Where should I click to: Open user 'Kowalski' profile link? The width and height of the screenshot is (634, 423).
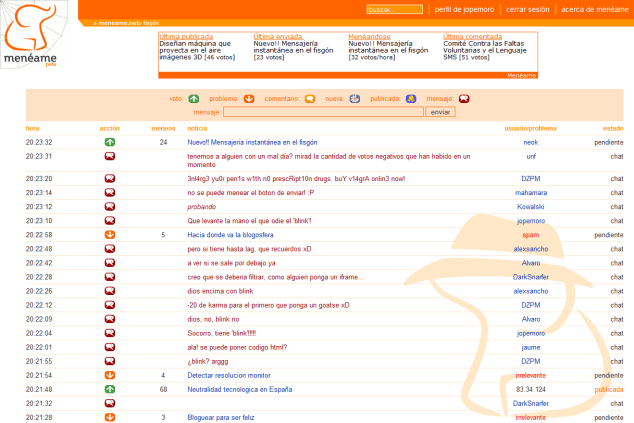coord(531,206)
